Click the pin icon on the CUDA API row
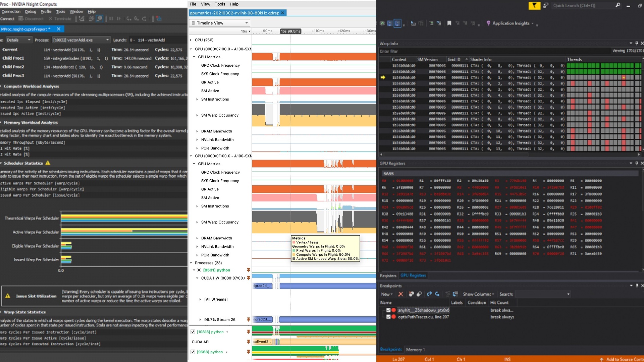This screenshot has height=362, width=644. [x=249, y=342]
